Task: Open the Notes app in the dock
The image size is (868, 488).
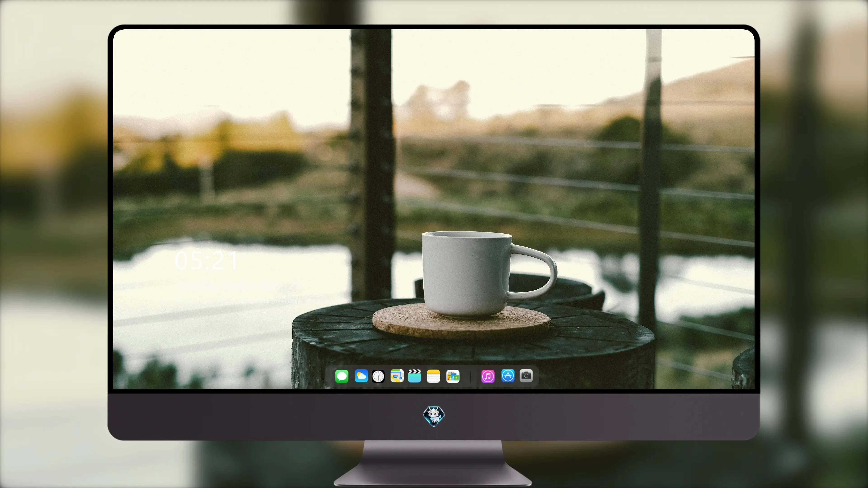Action: click(433, 376)
